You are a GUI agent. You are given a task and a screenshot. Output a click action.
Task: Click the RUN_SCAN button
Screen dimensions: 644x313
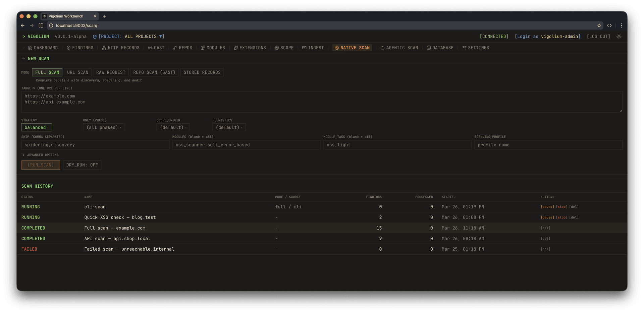41,165
